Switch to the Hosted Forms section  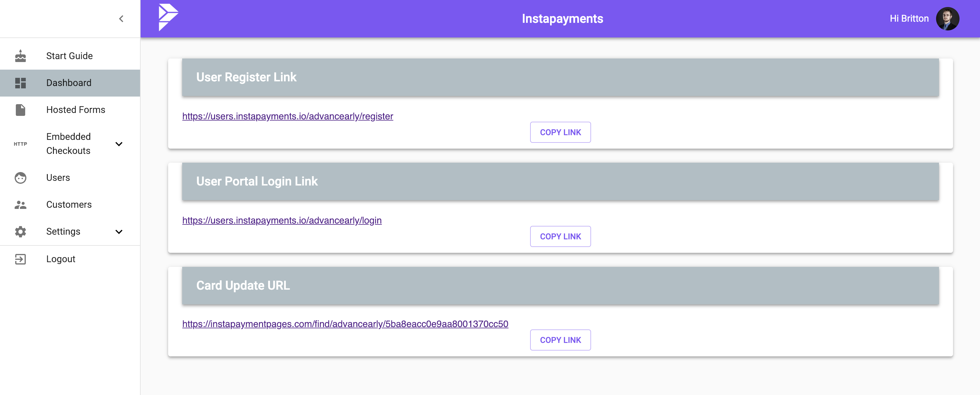tap(76, 109)
